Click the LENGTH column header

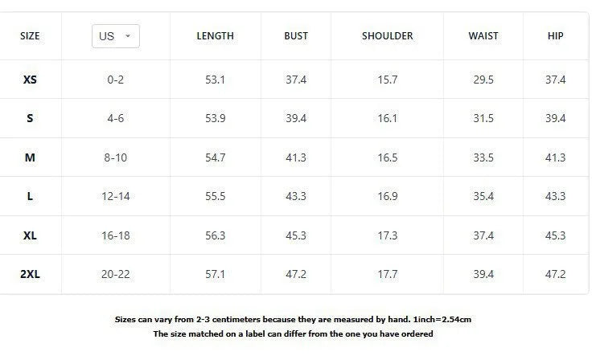point(216,36)
